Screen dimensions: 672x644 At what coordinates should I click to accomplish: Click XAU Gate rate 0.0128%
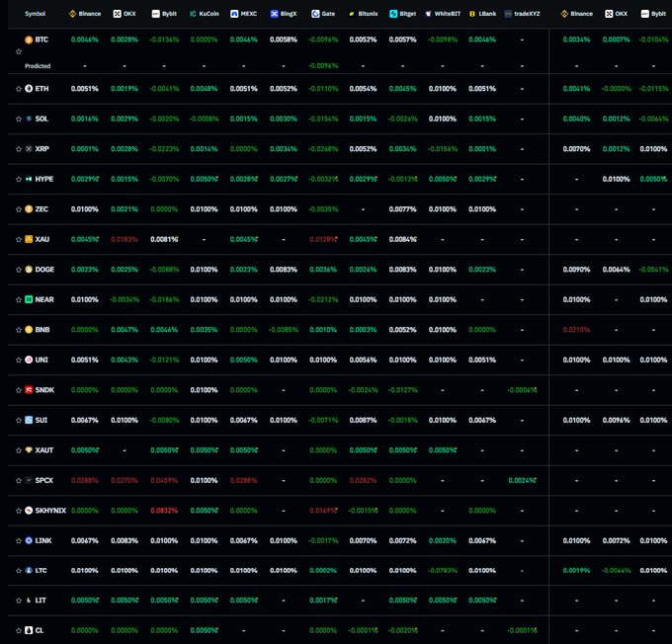pyautogui.click(x=323, y=239)
